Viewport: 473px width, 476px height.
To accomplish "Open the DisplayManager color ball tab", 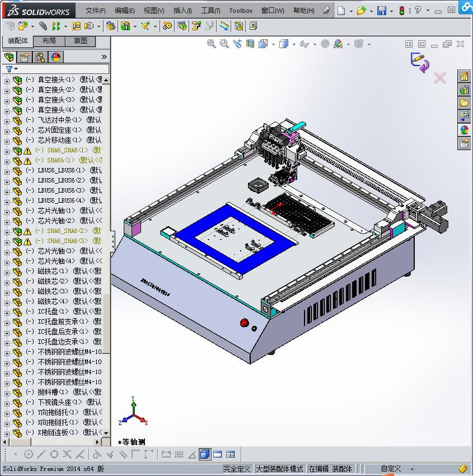I will [56, 57].
